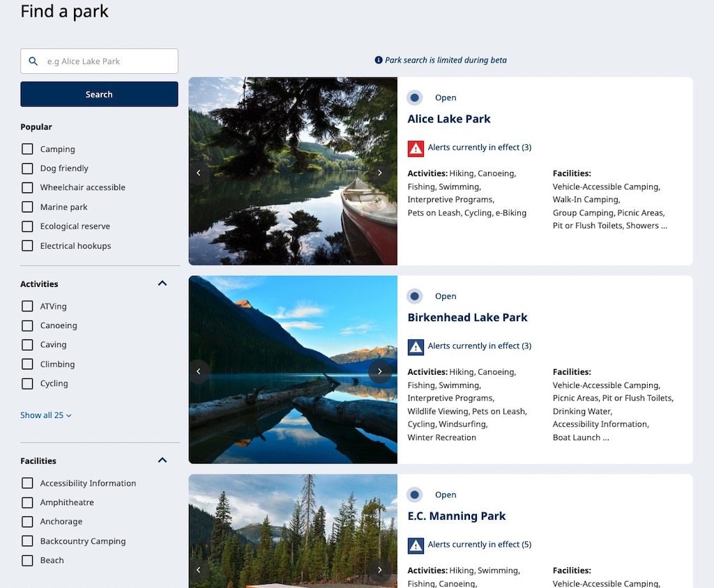Enable the Camping filter checkbox
The height and width of the screenshot is (588, 714).
27,149
